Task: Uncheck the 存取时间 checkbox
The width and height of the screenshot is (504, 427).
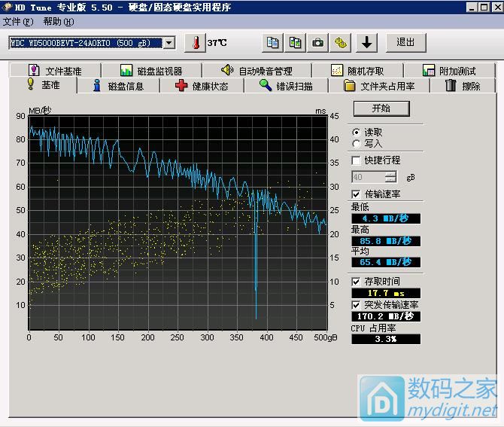Action: (356, 281)
